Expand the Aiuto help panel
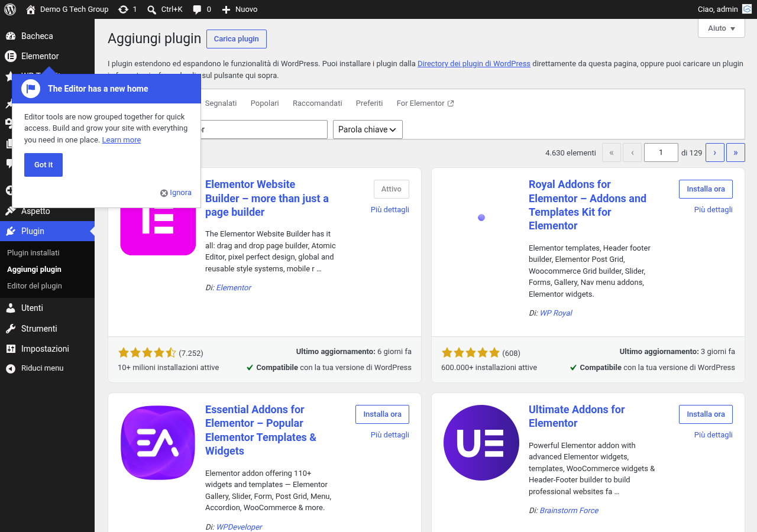This screenshot has width=757, height=532. [x=722, y=28]
